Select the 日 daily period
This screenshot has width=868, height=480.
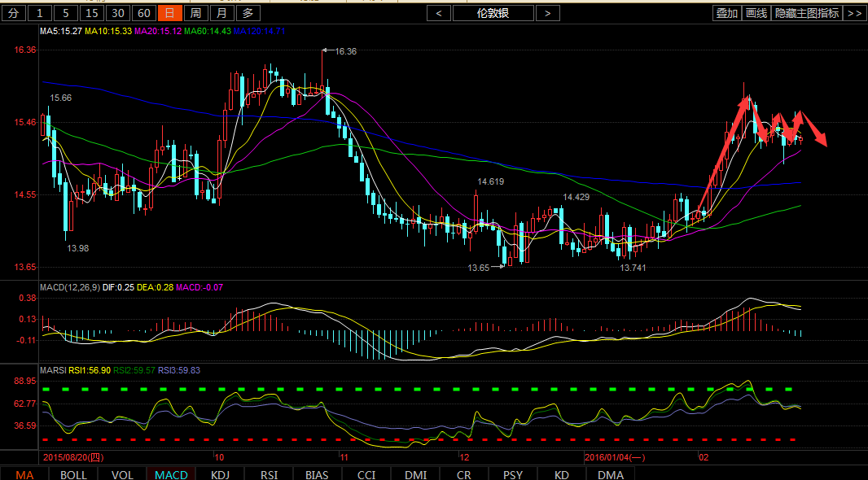click(169, 13)
